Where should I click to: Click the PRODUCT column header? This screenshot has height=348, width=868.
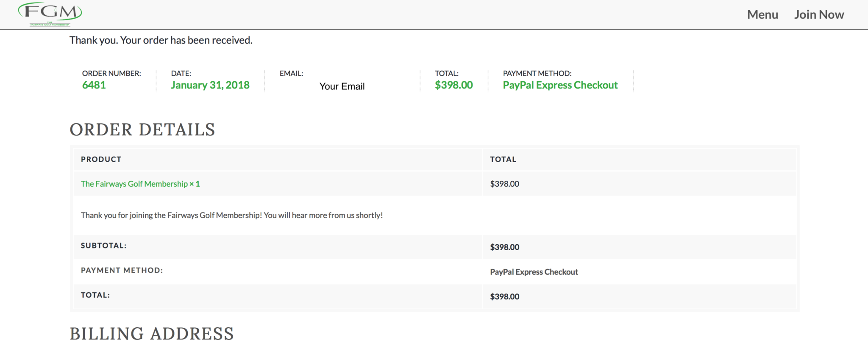click(x=101, y=159)
